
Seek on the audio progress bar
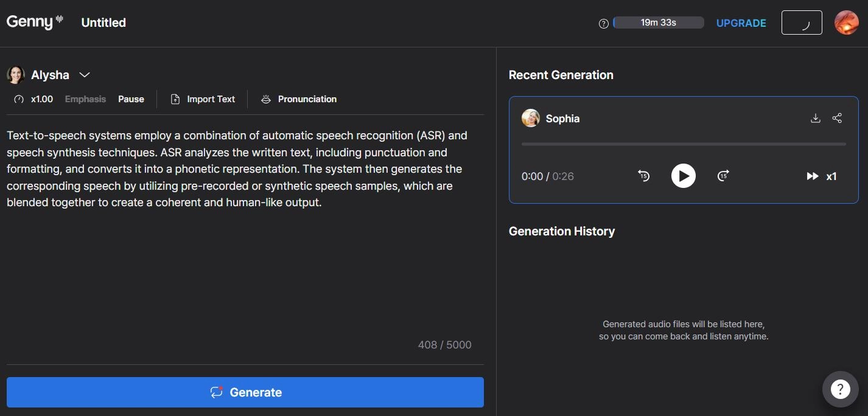click(684, 144)
